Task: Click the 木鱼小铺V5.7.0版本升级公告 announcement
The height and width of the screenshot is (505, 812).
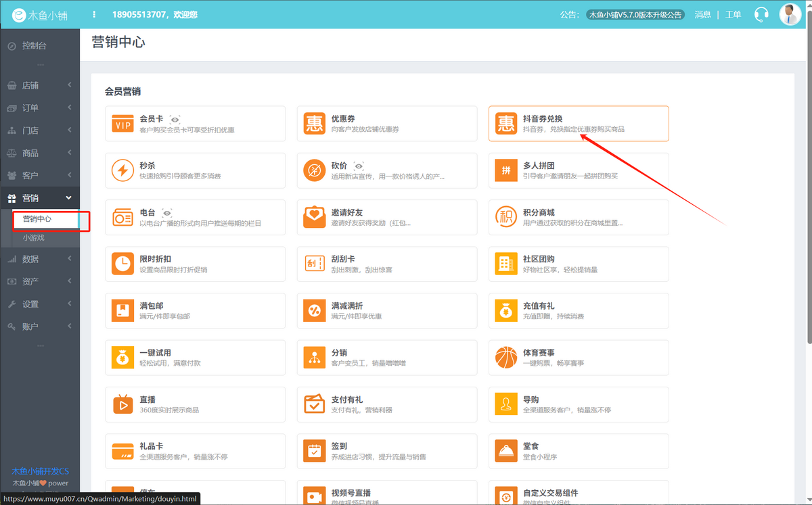Action: (635, 14)
